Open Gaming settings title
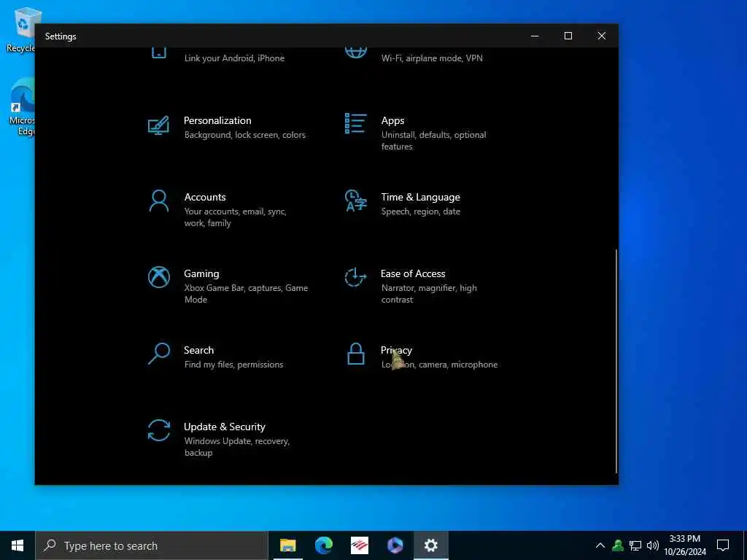This screenshot has height=560, width=747. (201, 274)
